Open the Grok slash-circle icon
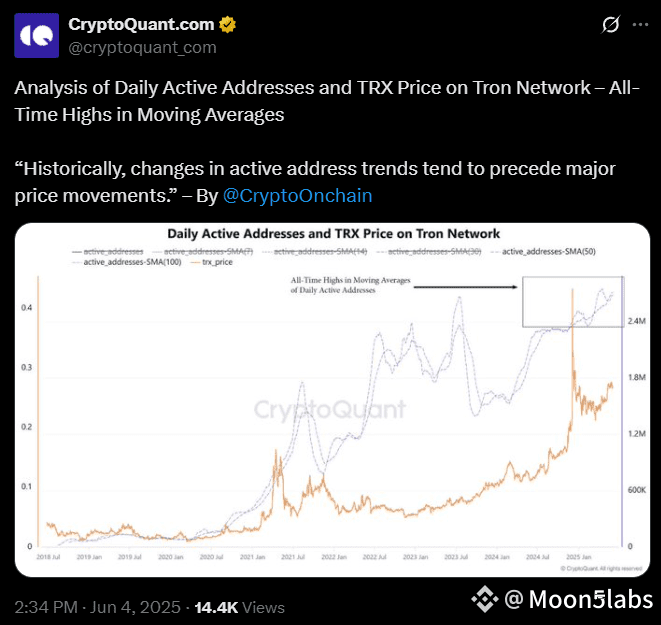The height and width of the screenshot is (625, 661). 610,24
